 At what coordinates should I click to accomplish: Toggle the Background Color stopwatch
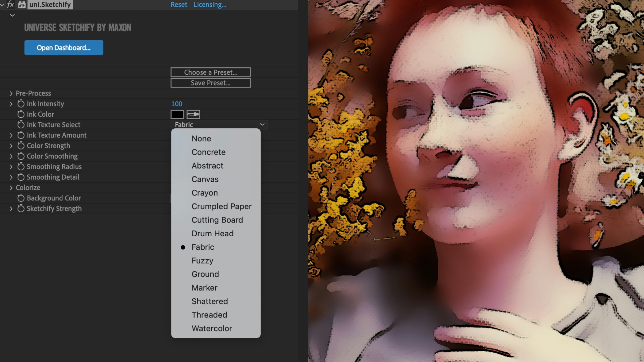[x=21, y=198]
